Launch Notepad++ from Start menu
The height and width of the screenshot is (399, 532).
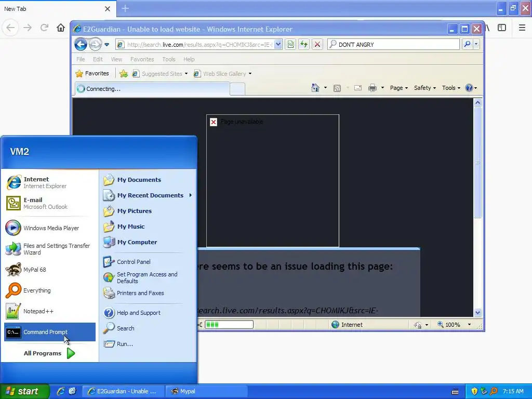click(50, 311)
